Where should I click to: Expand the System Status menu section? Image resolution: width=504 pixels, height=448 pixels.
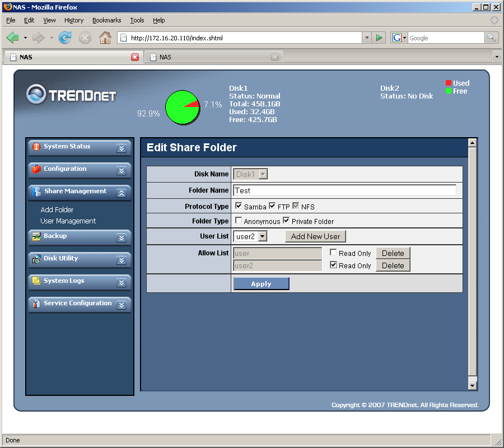point(121,148)
